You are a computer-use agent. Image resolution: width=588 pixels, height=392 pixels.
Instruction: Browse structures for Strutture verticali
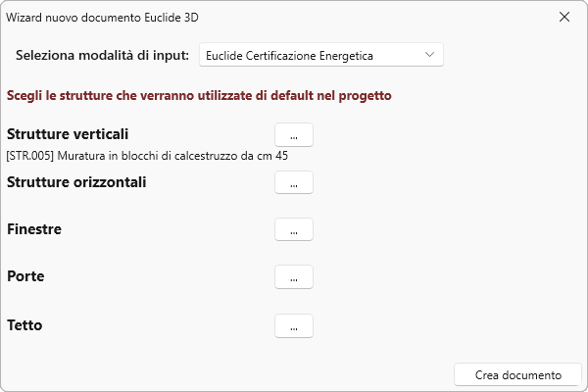294,134
